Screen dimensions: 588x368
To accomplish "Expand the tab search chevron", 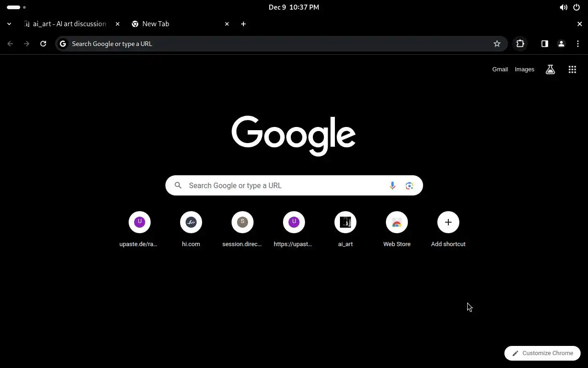I will (9, 24).
